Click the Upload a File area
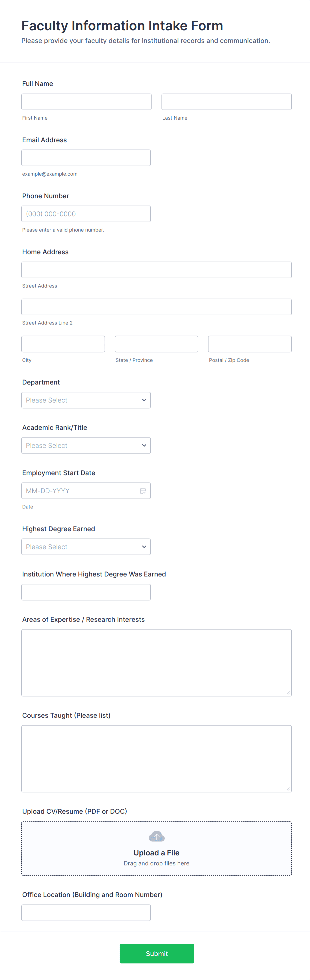The image size is (310, 980). (156, 853)
